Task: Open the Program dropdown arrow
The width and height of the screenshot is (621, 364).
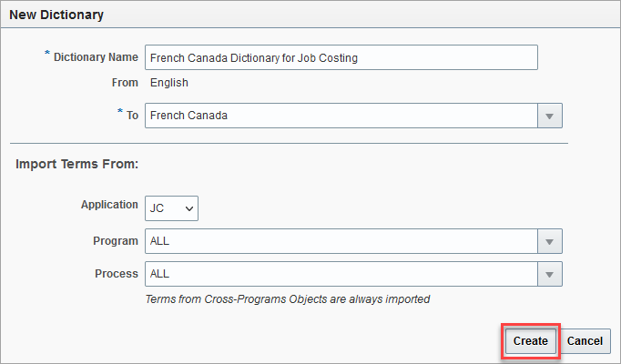Action: point(549,241)
